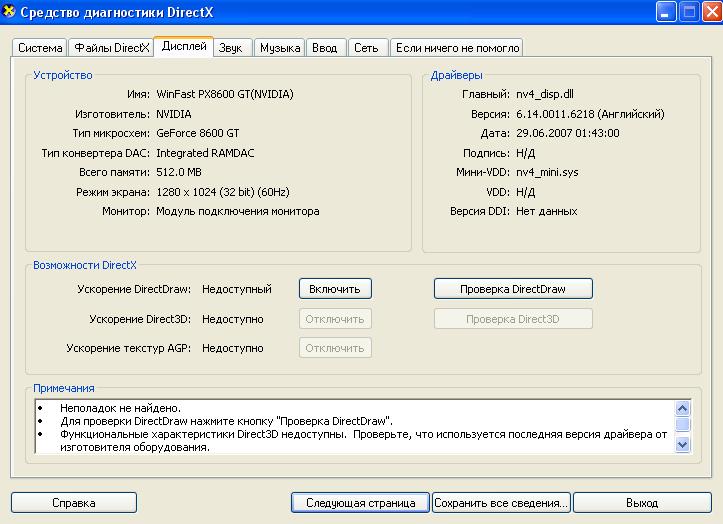The image size is (723, 524).
Task: Select the Дисплей tab
Action: 183,46
